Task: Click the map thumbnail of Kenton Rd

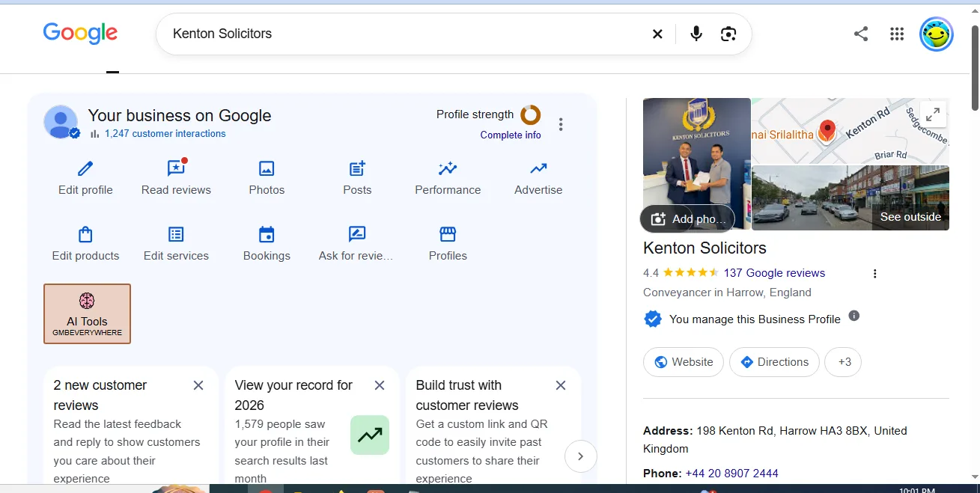Action: 850,130
